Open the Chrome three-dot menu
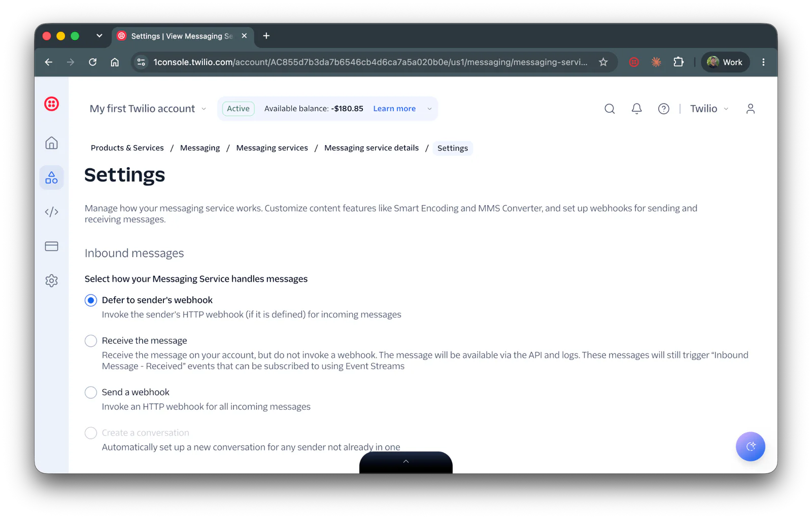This screenshot has height=519, width=812. pyautogui.click(x=763, y=62)
